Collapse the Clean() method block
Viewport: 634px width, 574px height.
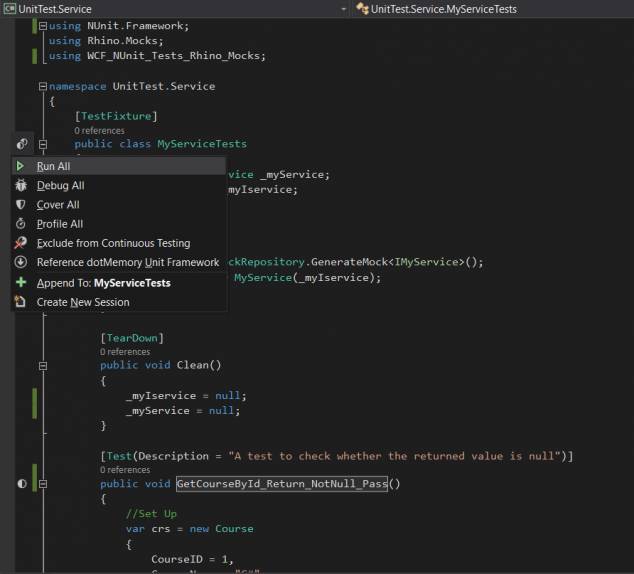[x=43, y=366]
